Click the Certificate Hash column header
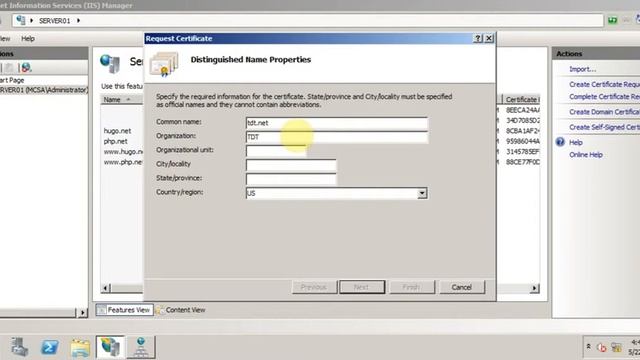This screenshot has height=360, width=640. 522,99
